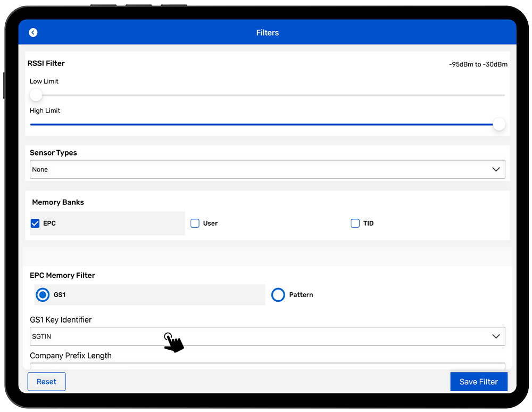Go back using the header arrow icon
This screenshot has height=412, width=532.
pos(33,32)
